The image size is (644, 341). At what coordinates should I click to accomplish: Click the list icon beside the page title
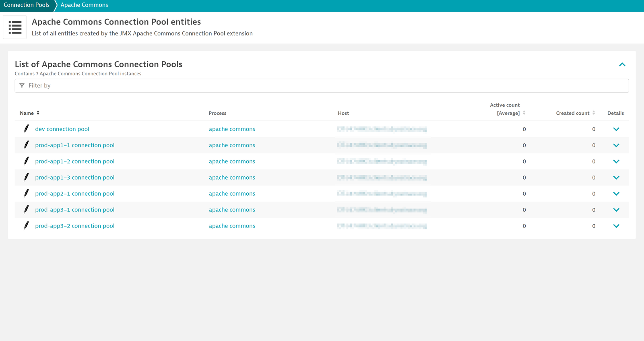click(15, 27)
